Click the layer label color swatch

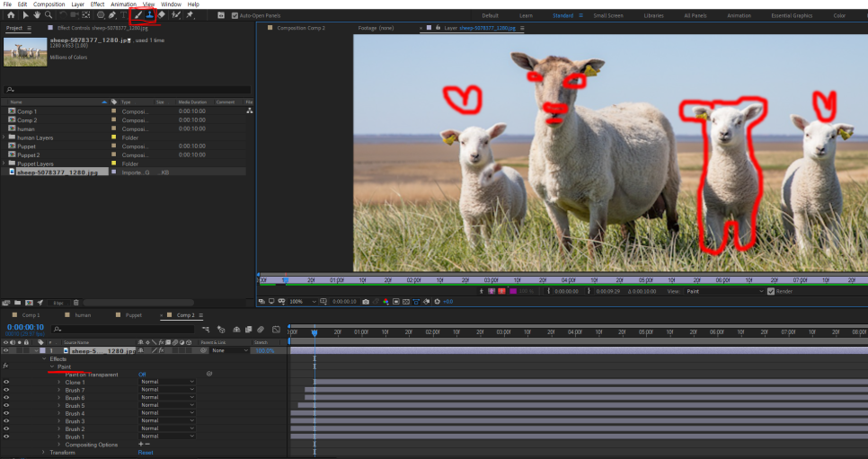42,350
